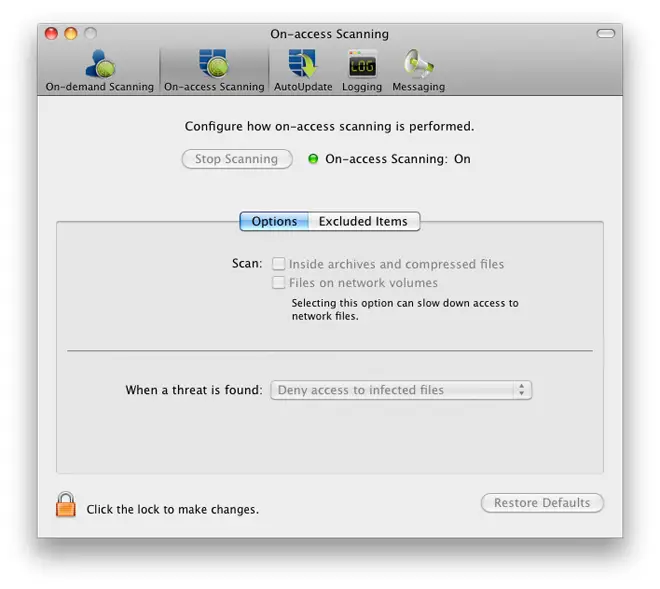This screenshot has width=660, height=589.
Task: Click the 'On-access Scanning' window title
Action: coord(330,34)
